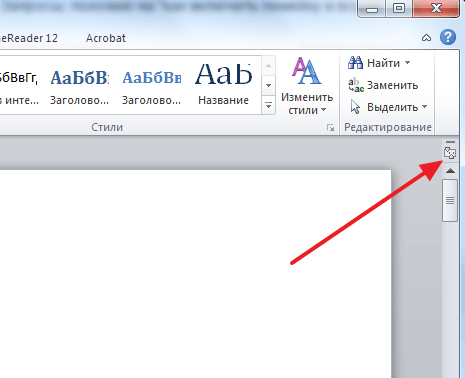
Task: Open the Стили pane launcher
Action: [x=330, y=127]
